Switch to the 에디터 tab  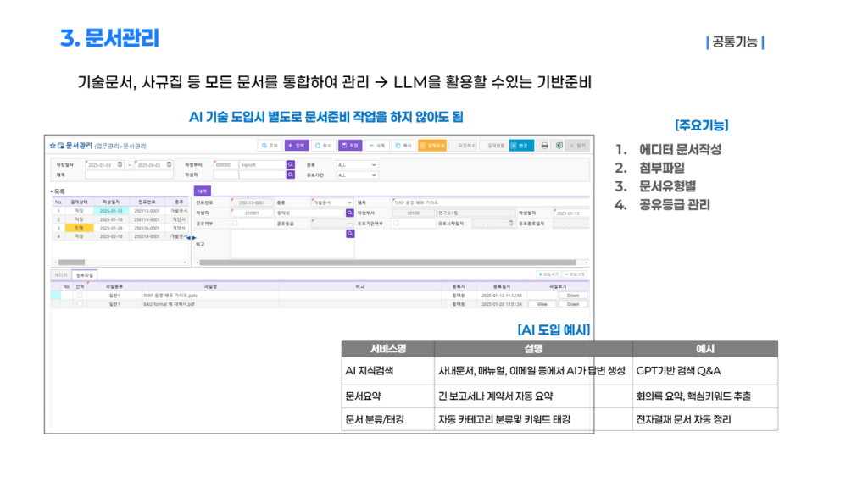click(x=61, y=275)
